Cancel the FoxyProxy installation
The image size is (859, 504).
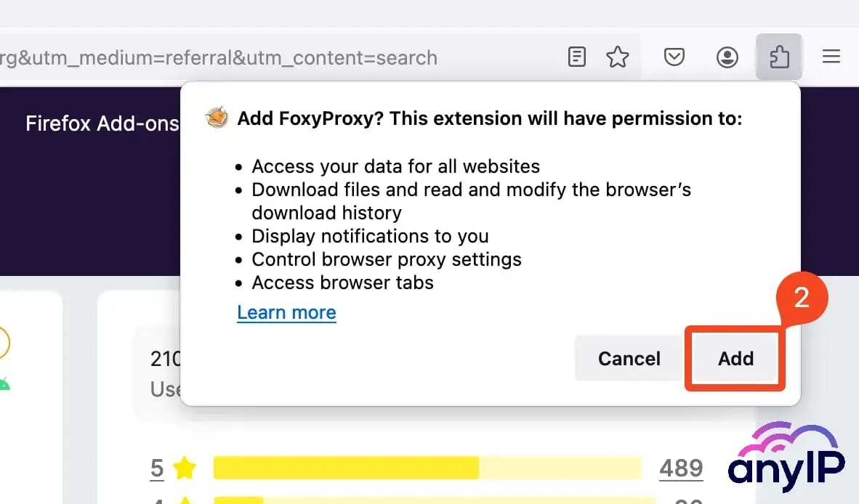[629, 358]
